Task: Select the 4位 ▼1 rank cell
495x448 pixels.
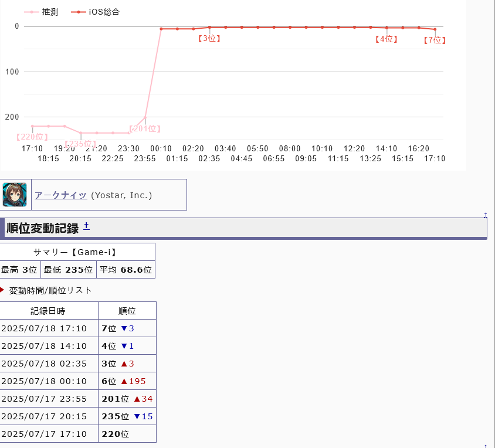Action: coord(127,346)
